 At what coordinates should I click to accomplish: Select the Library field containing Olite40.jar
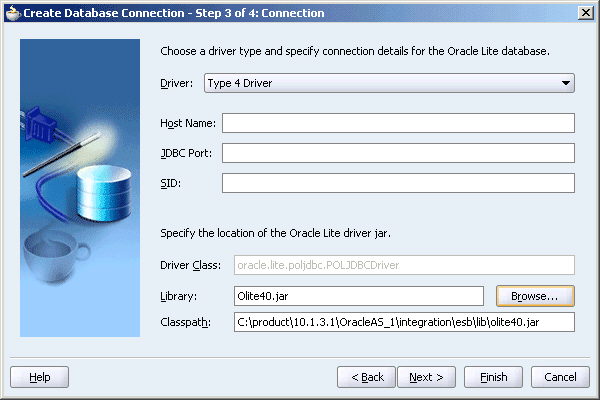359,296
